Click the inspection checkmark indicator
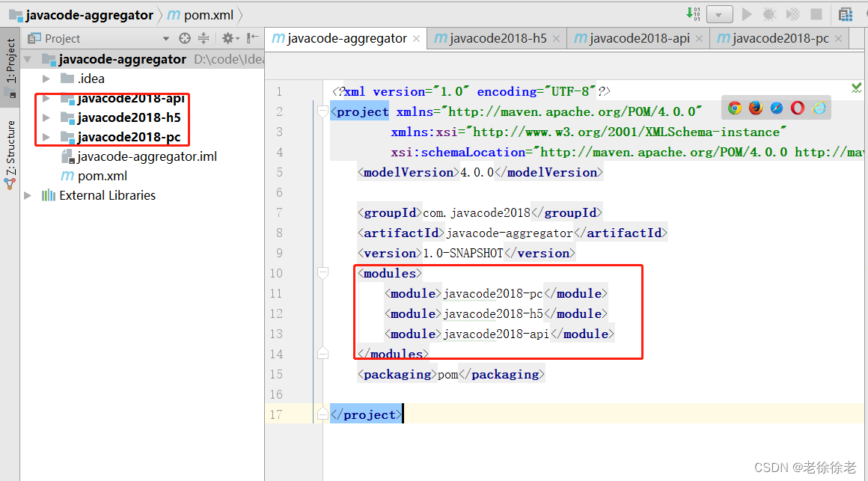Image resolution: width=868 pixels, height=481 pixels. tap(856, 88)
